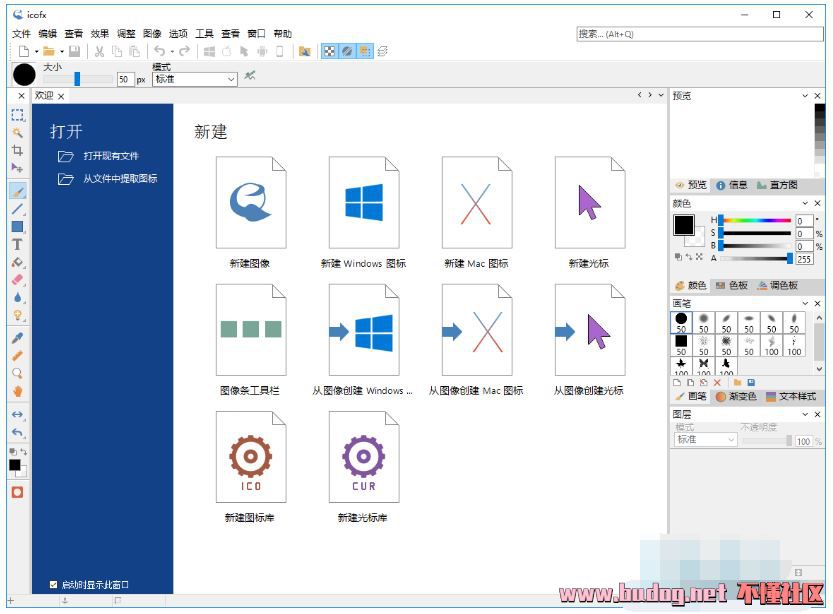The width and height of the screenshot is (833, 614).
Task: Click the red delete brush X icon
Action: pyautogui.click(x=717, y=382)
